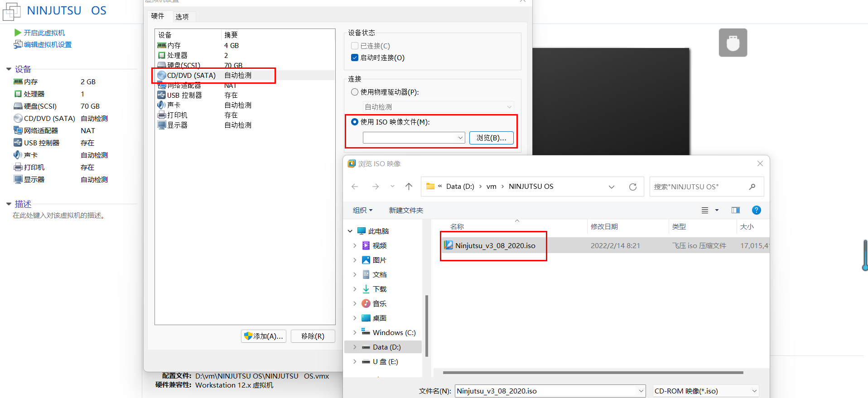The height and width of the screenshot is (398, 868).
Task: Click the sound card icon in the main window devices
Action: tap(18, 155)
